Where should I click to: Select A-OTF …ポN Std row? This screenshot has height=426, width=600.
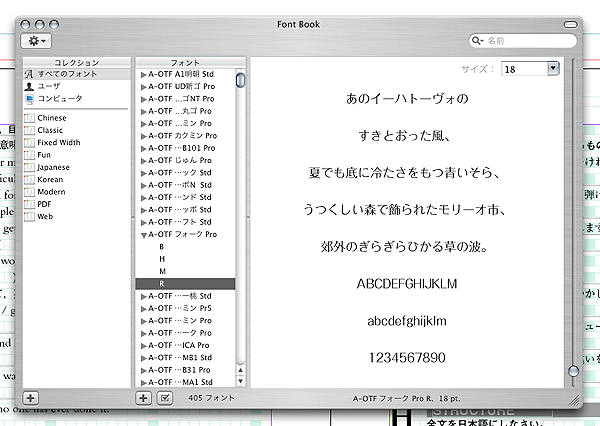click(x=186, y=185)
